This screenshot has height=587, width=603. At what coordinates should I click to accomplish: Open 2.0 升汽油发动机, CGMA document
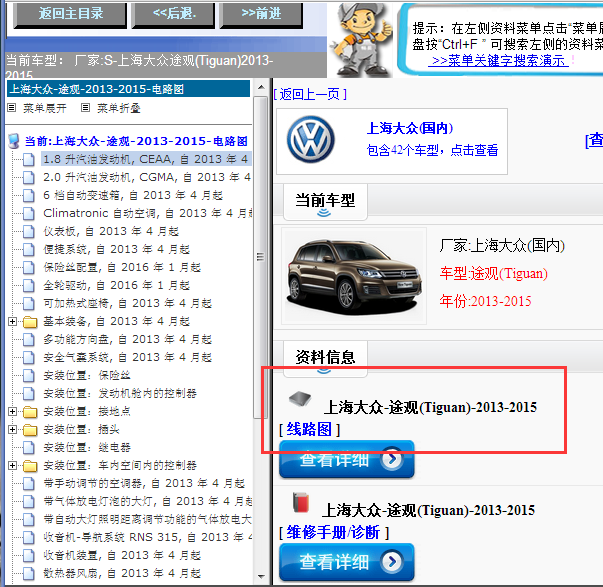click(147, 177)
